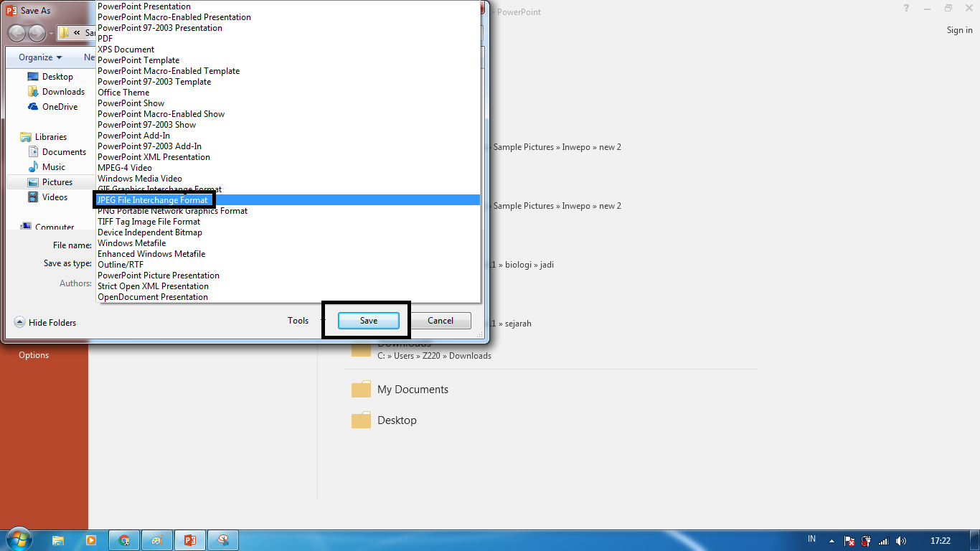Cancel the Save As dialog
The height and width of the screenshot is (551, 980).
click(x=440, y=321)
